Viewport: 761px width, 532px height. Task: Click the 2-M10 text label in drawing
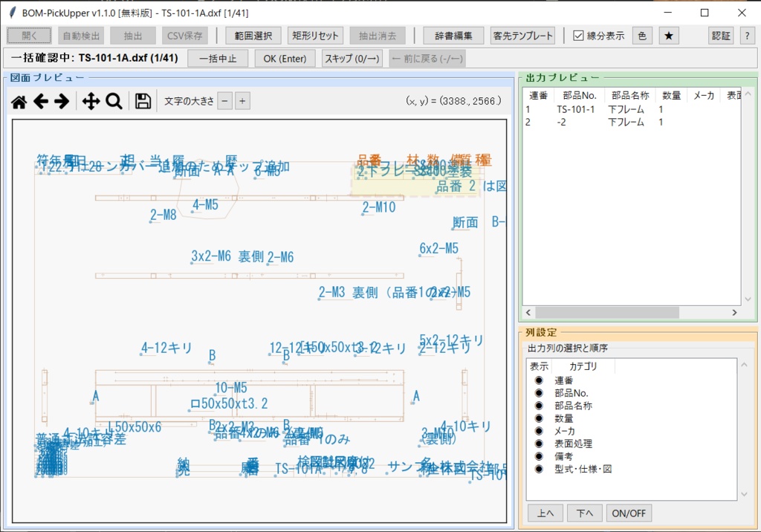click(378, 207)
